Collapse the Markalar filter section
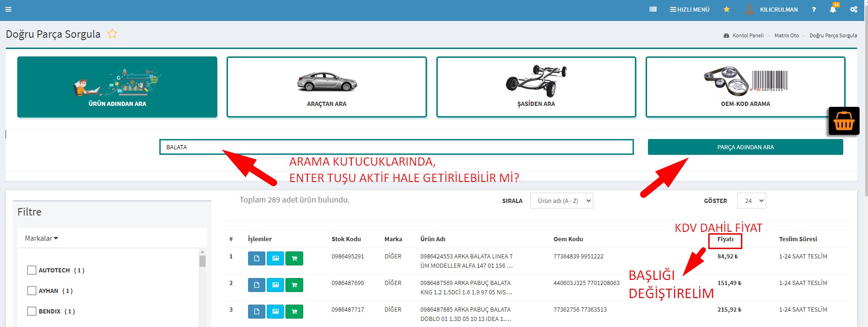The width and height of the screenshot is (868, 327). click(41, 238)
